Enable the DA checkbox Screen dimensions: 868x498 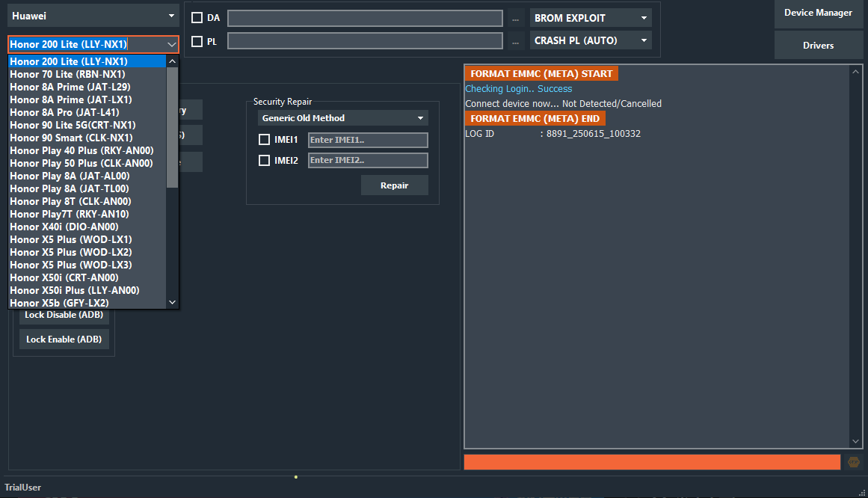(x=197, y=18)
